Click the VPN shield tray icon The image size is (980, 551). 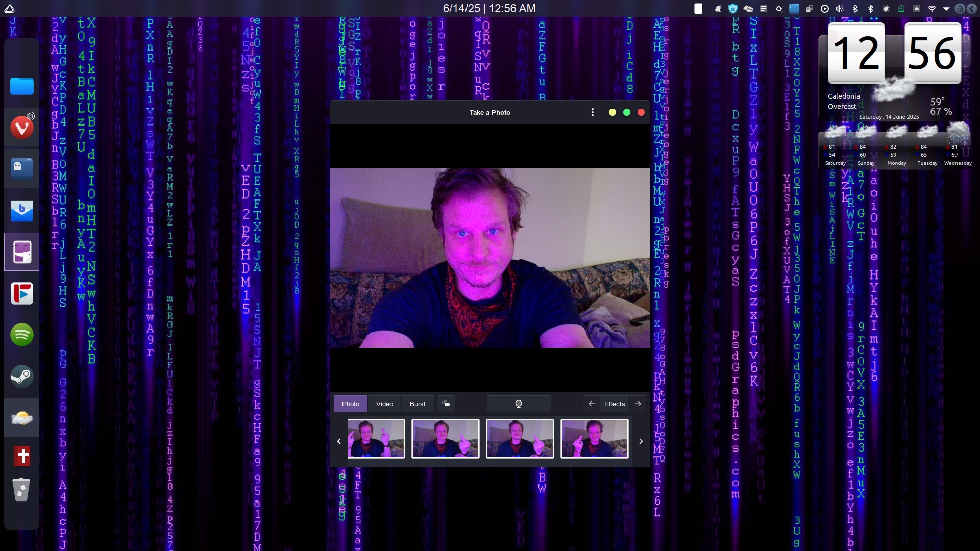click(733, 9)
